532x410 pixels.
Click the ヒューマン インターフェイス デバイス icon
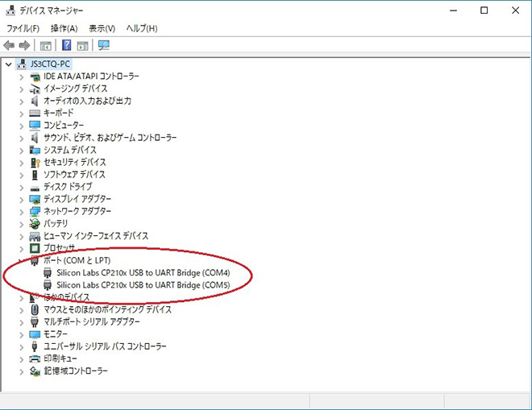point(35,236)
